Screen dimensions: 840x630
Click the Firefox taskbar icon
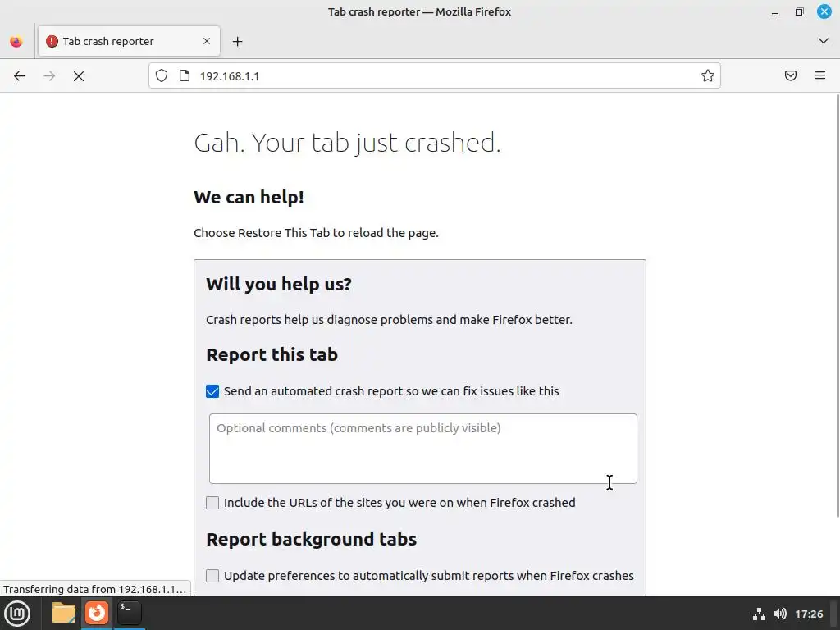coord(97,613)
